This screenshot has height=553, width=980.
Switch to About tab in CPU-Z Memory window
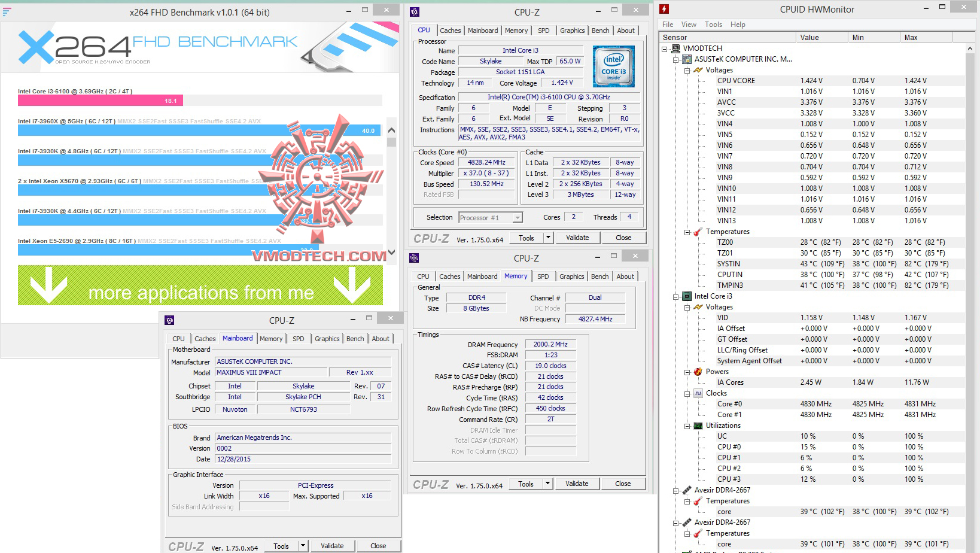(x=625, y=276)
